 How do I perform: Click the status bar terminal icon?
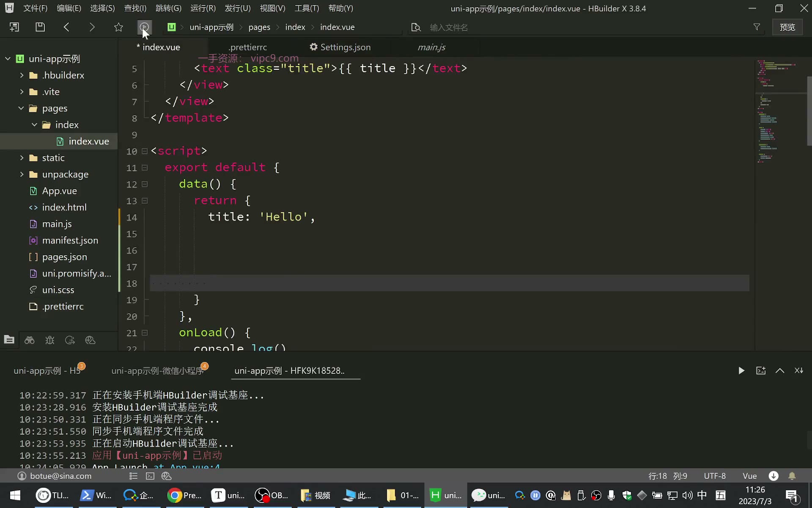click(150, 476)
